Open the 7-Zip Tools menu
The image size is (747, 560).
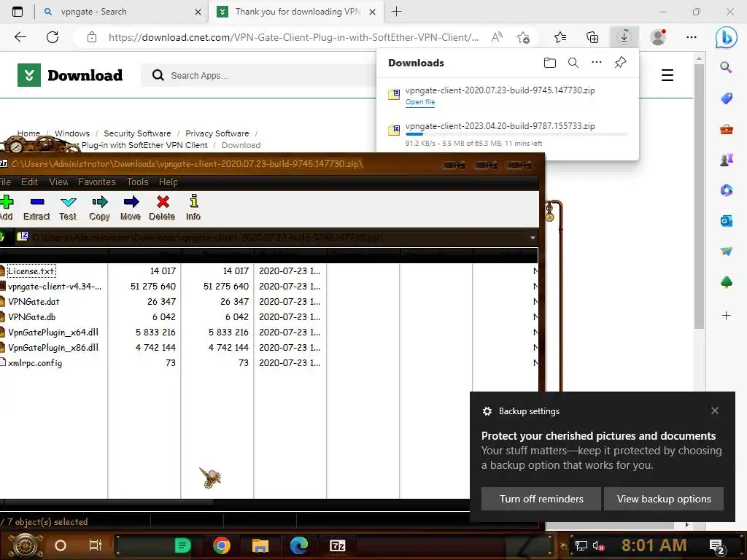[138, 182]
